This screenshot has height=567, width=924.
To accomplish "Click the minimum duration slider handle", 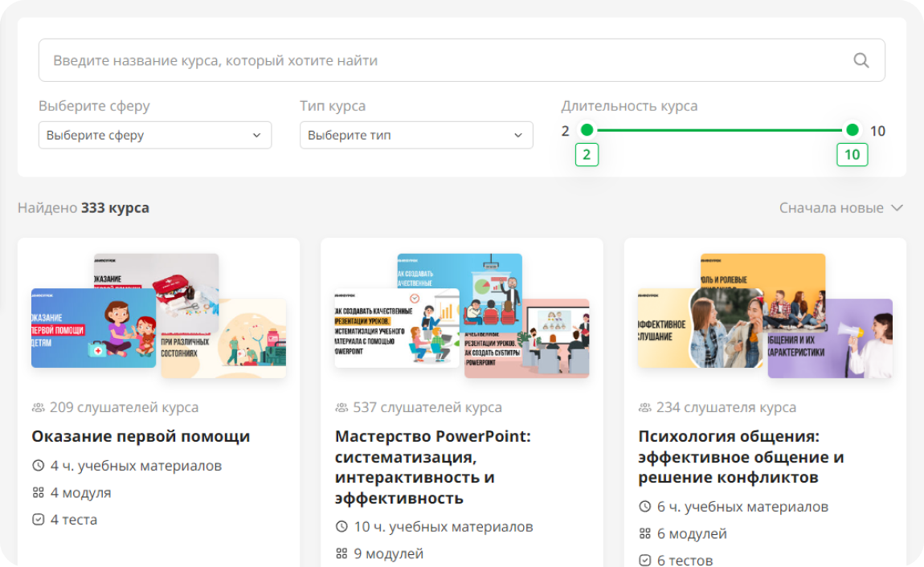I will 587,130.
